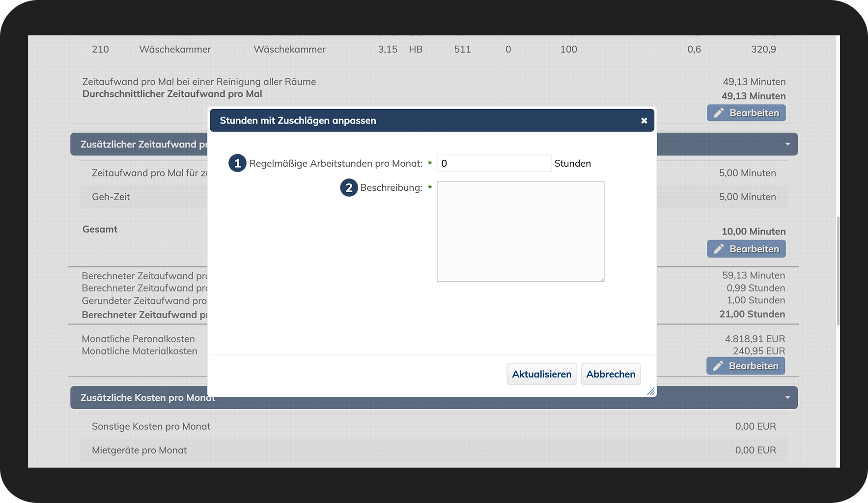Cancel the dialog with Abbrechen
This screenshot has height=503, width=868.
tap(611, 374)
